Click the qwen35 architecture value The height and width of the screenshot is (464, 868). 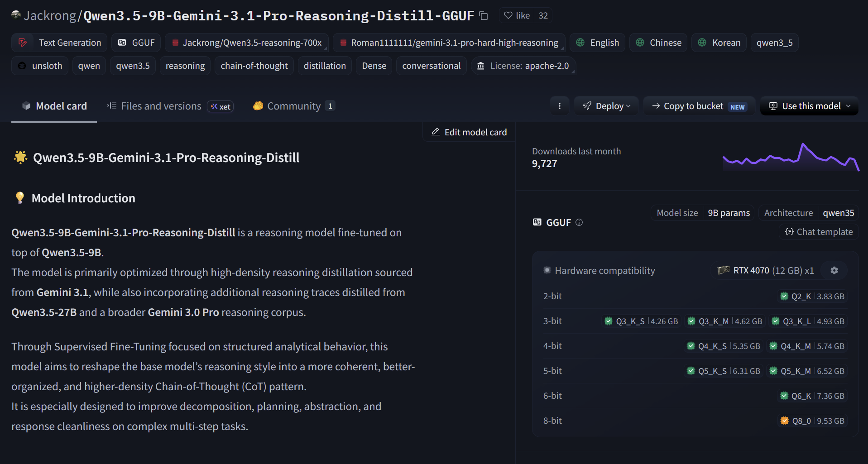(838, 213)
